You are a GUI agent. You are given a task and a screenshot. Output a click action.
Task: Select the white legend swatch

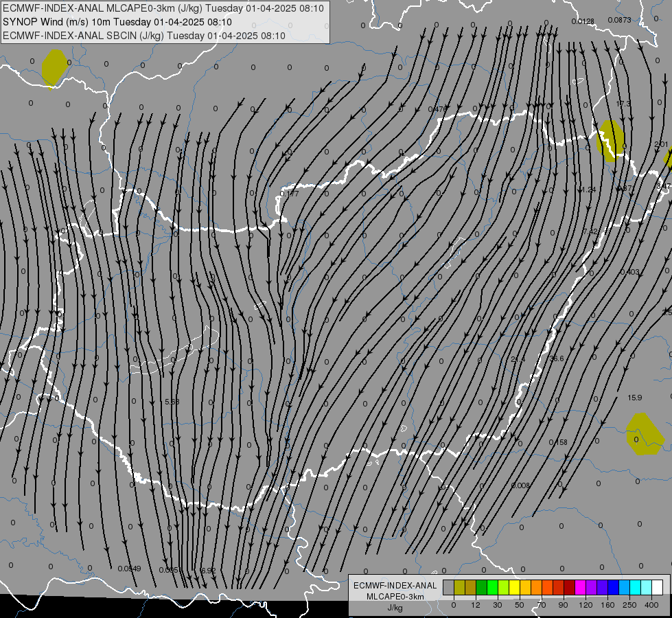(658, 587)
